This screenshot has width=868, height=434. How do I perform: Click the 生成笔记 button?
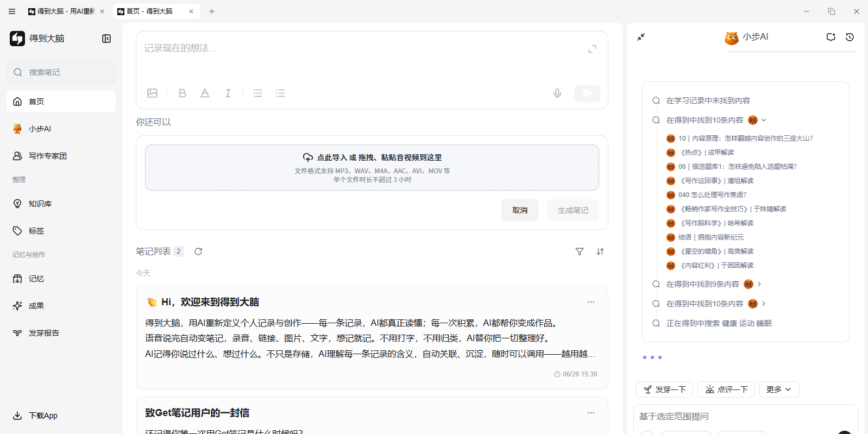click(x=573, y=210)
